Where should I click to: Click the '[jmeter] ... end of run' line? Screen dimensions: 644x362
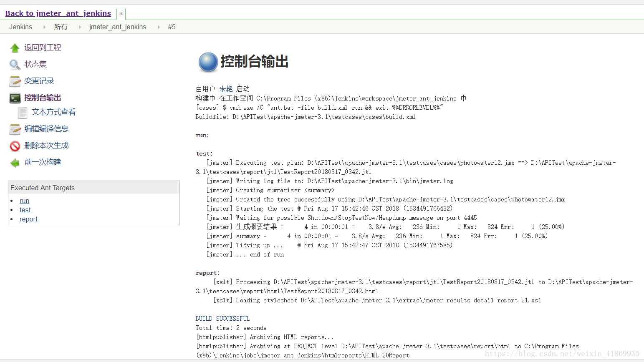[245, 254]
